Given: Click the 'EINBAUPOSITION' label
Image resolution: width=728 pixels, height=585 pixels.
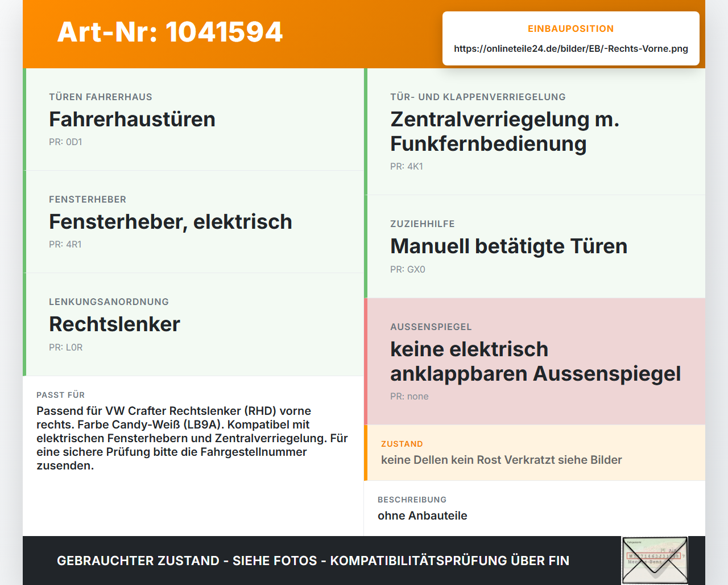Looking at the screenshot, I should pyautogui.click(x=570, y=28).
